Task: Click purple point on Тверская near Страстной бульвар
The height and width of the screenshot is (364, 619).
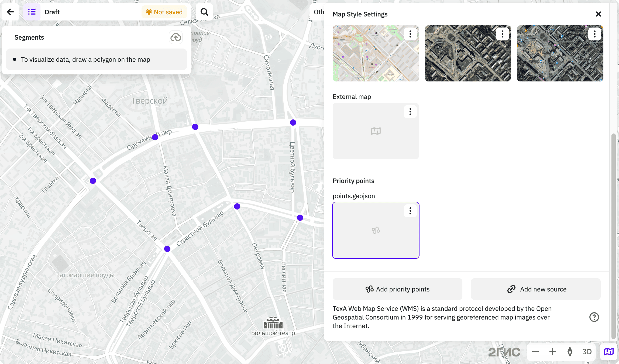Action: coord(167,249)
